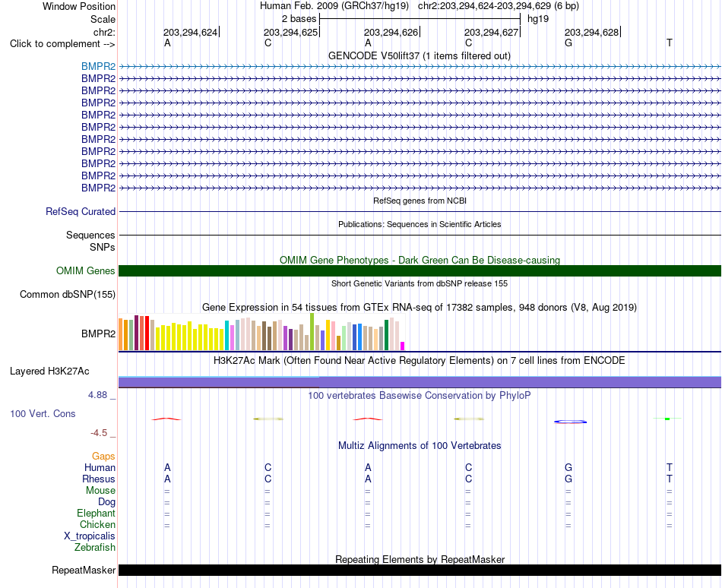The width and height of the screenshot is (722, 588).
Task: Click the Elephant species label
Action: point(96,513)
